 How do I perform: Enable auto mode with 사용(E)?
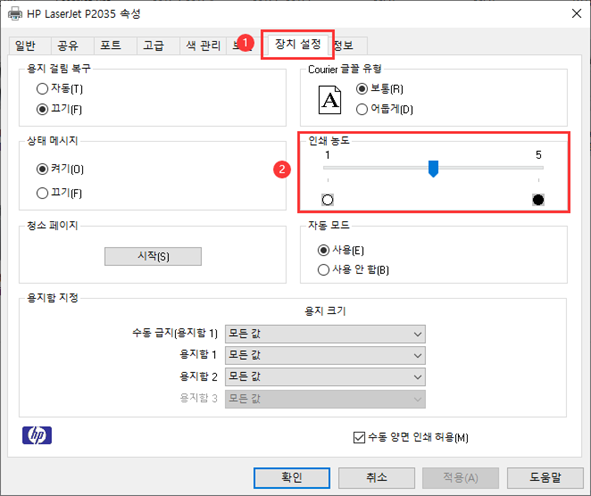341,250
